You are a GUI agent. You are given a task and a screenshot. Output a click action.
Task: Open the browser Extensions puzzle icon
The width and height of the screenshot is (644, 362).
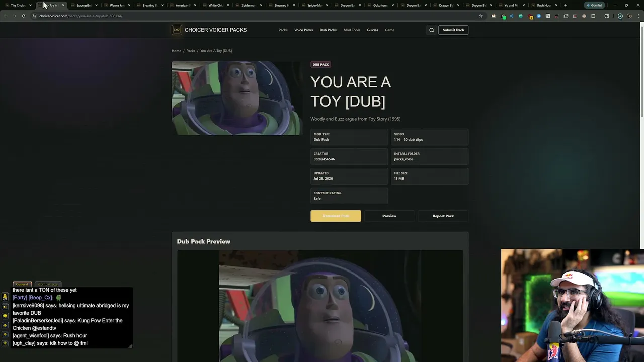[593, 16]
